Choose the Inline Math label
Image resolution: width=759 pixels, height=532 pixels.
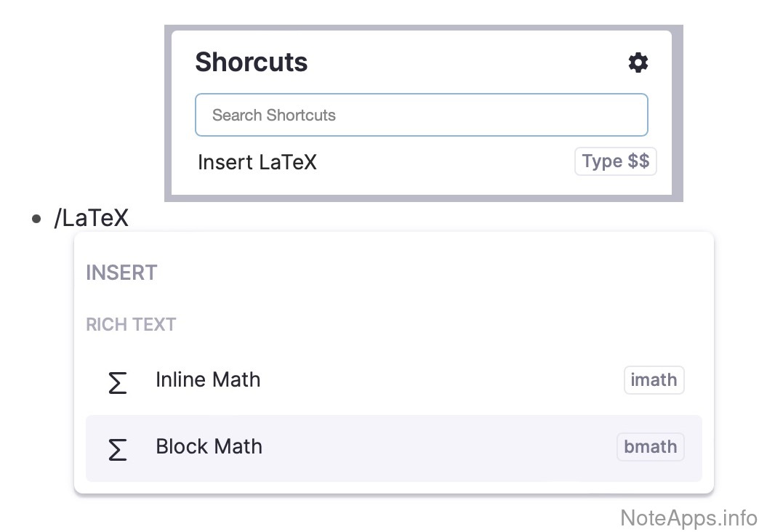point(208,380)
